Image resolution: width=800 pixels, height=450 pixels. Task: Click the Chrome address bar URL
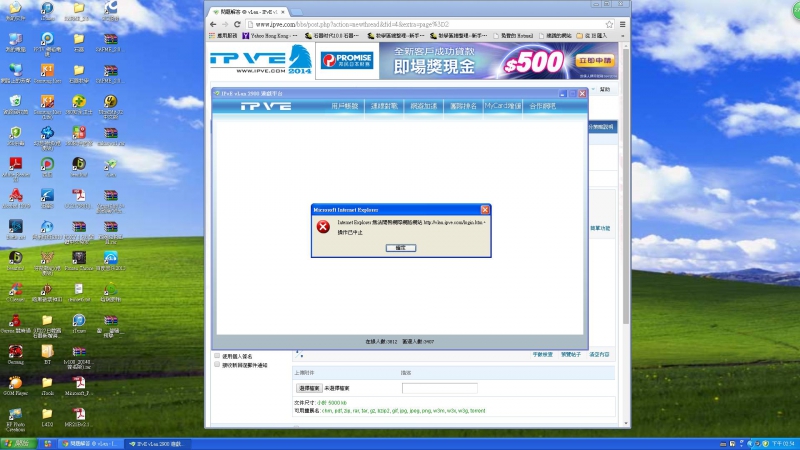(x=352, y=24)
